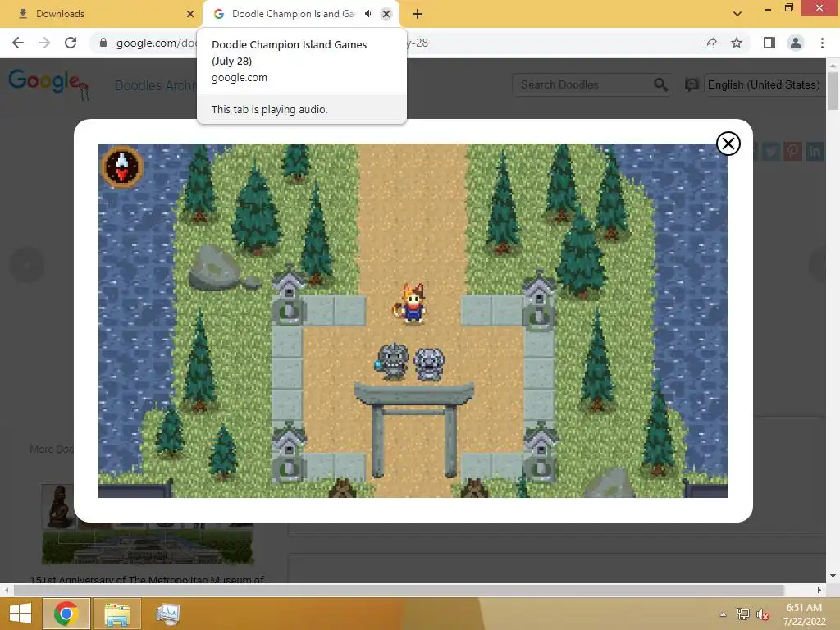View site security lock information
This screenshot has height=630, width=840.
tap(103, 43)
